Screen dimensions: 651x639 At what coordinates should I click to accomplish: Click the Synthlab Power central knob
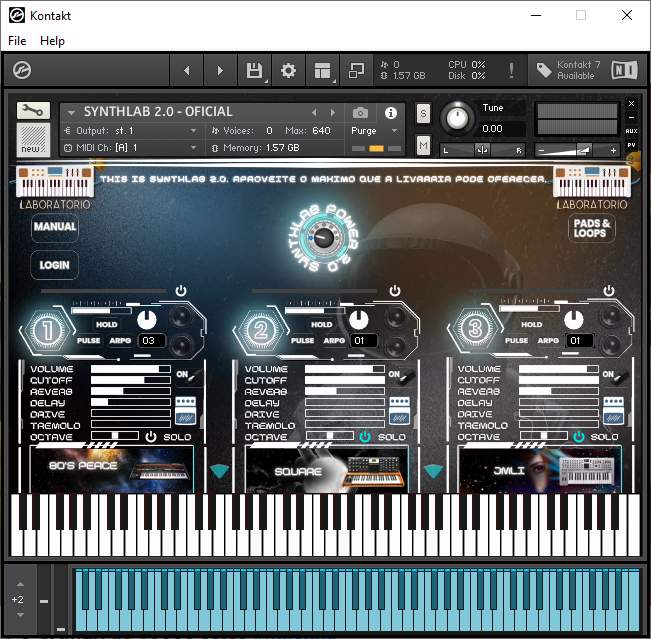323,238
